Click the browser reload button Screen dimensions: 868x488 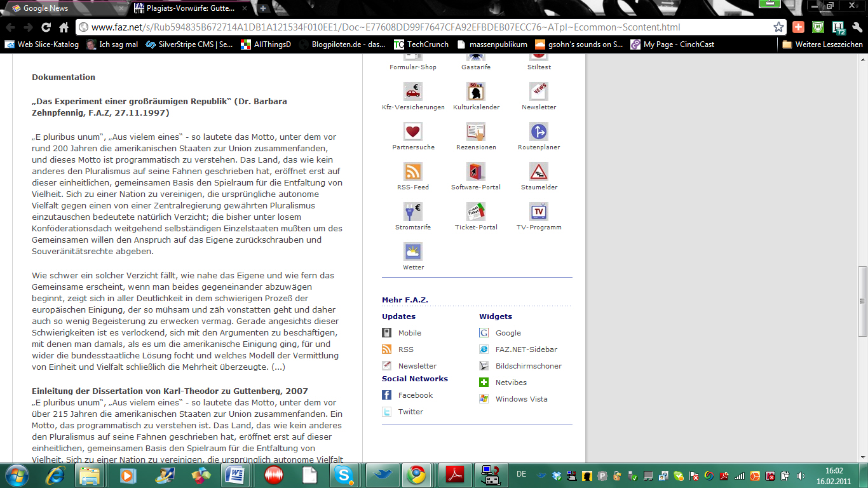(x=46, y=27)
